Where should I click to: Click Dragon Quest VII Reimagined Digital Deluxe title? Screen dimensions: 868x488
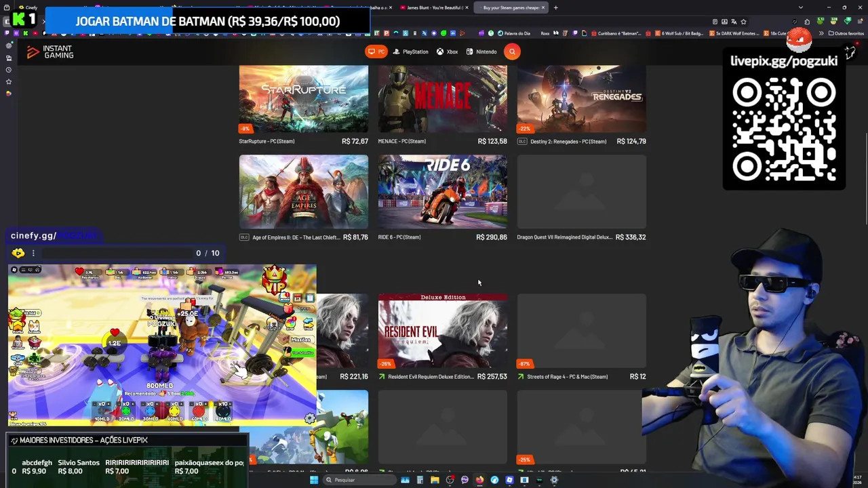(x=564, y=237)
